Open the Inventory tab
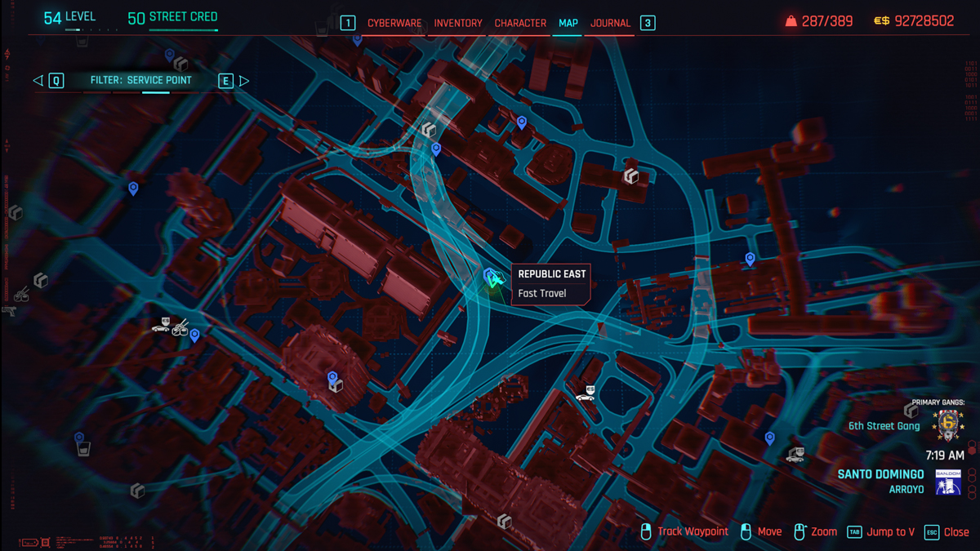 tap(458, 23)
